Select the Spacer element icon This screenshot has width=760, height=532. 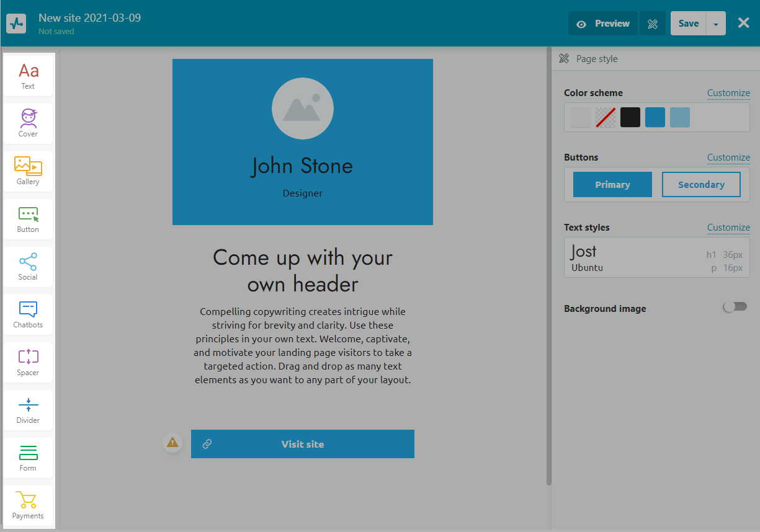point(29,363)
